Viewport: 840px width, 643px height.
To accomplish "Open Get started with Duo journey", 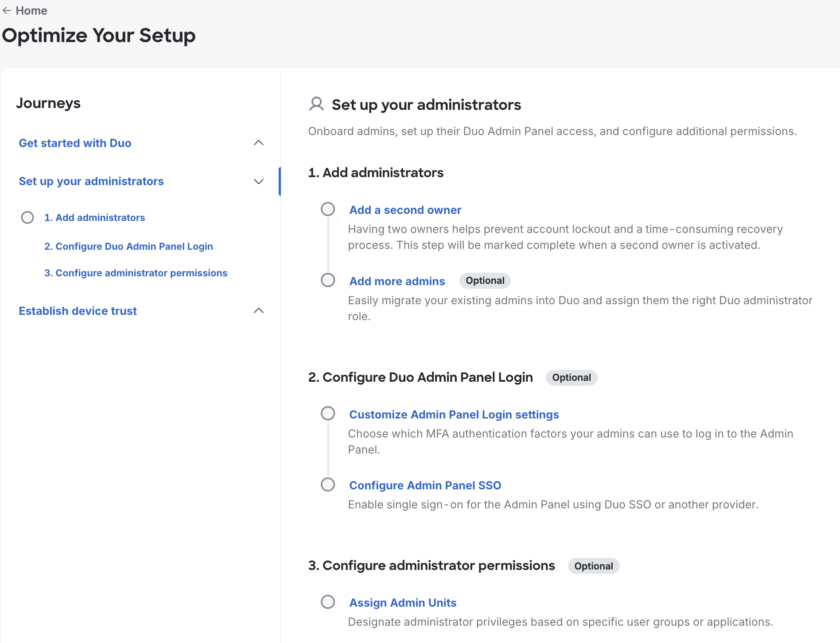I will point(75,143).
